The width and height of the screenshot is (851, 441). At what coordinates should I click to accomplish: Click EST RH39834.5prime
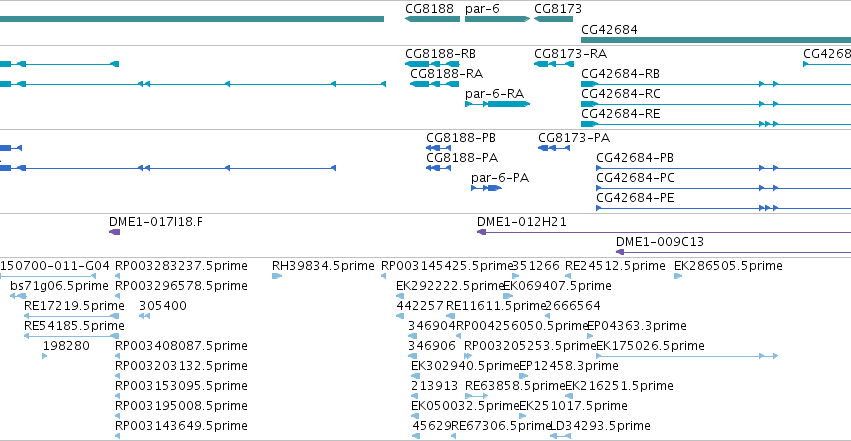point(277,276)
